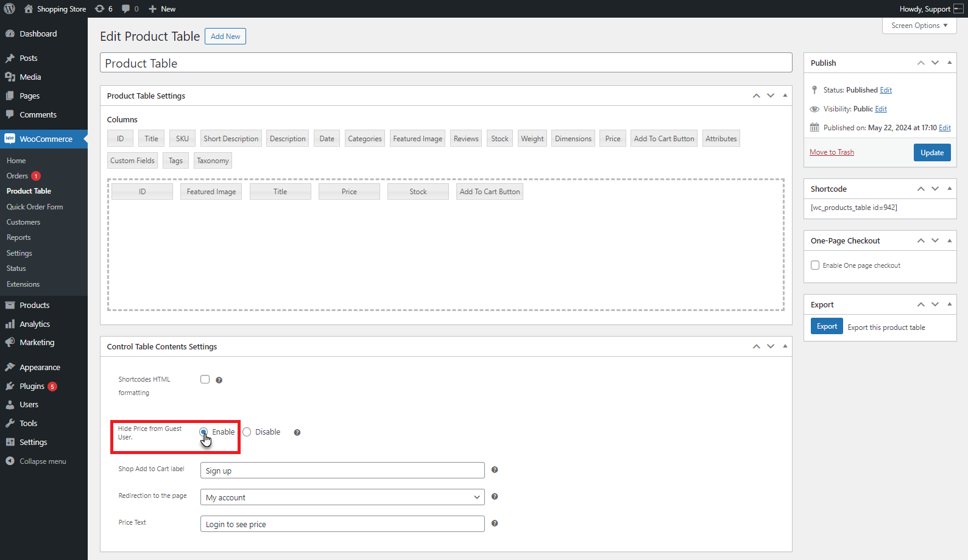Viewport: 968px width, 560px height.
Task: Open Reports submenu item
Action: [18, 237]
